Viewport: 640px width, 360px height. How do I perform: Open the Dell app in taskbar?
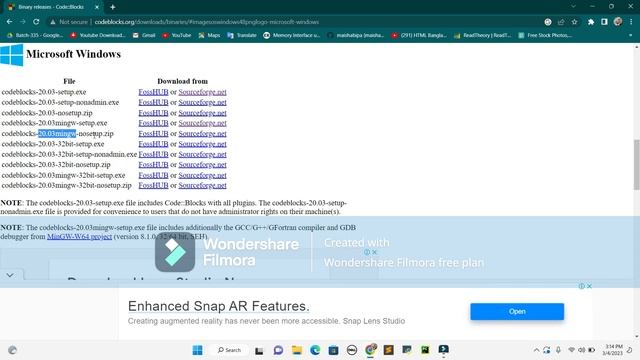[x=352, y=350]
